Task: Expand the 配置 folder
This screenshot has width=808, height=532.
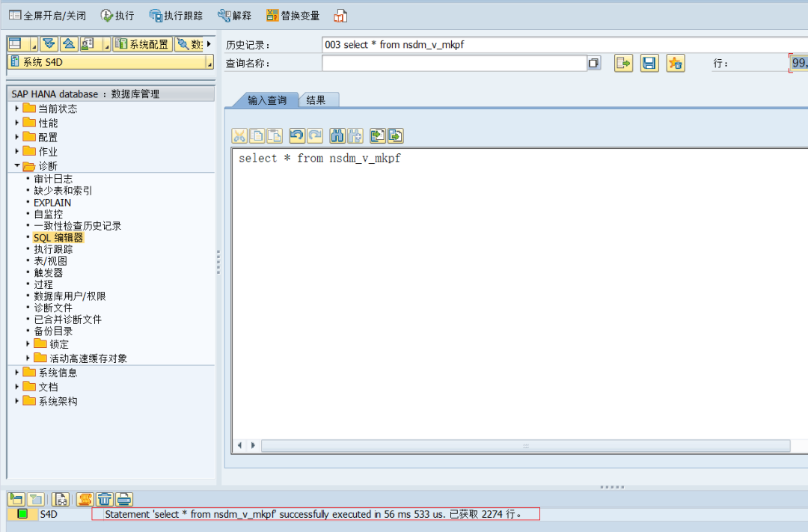Action: (17, 137)
